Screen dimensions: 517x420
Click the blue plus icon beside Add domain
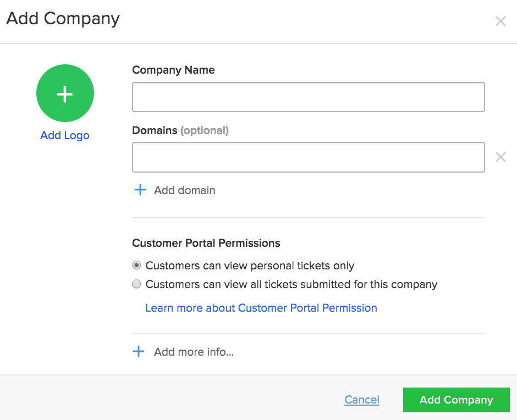(140, 190)
